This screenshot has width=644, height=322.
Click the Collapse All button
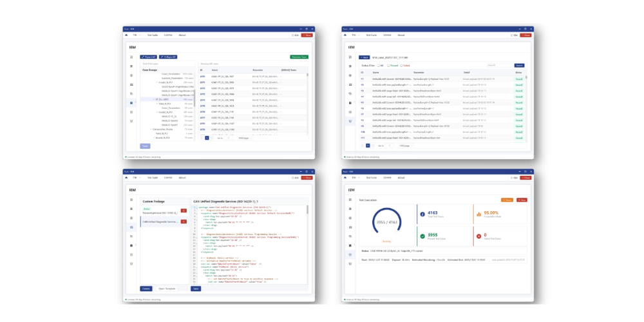coord(169,57)
